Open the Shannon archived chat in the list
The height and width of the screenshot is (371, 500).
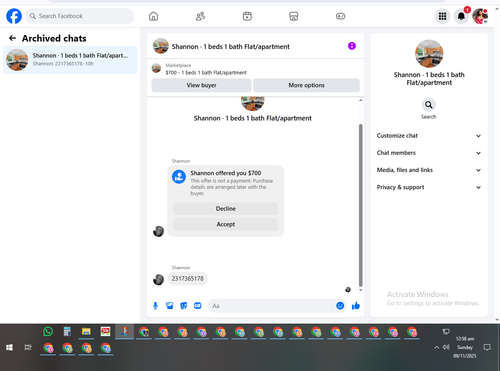[x=70, y=60]
